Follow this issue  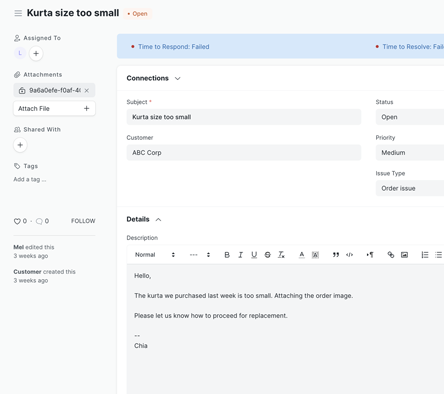pyautogui.click(x=83, y=221)
